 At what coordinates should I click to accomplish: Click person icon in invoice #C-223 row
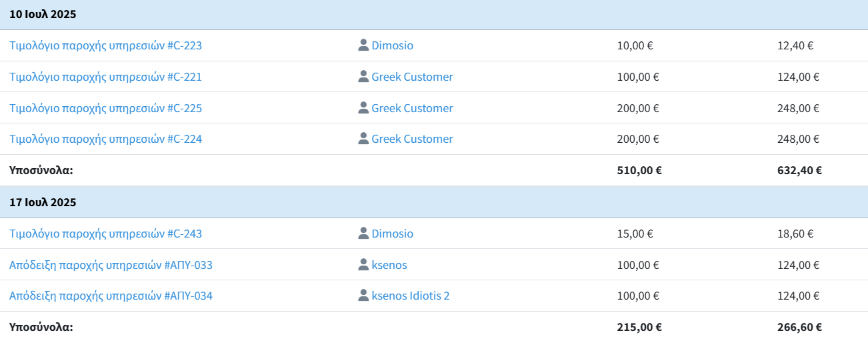point(363,45)
